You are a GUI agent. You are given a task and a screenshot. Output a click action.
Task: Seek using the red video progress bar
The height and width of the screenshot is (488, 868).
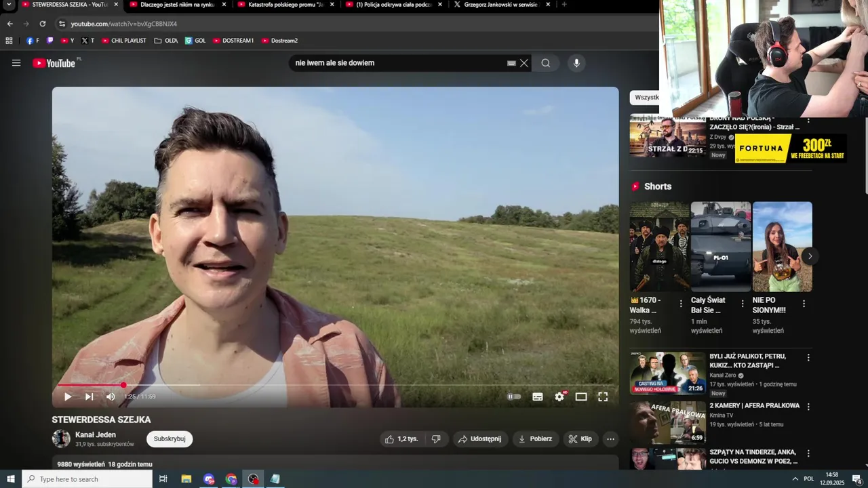(x=336, y=385)
